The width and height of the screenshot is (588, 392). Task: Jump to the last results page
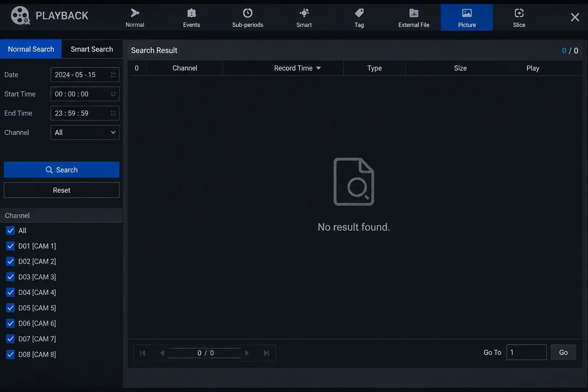click(266, 353)
